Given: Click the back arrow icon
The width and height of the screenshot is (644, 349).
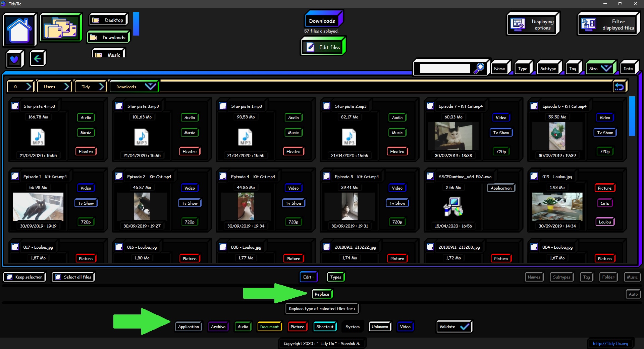Looking at the screenshot, I should pyautogui.click(x=38, y=59).
